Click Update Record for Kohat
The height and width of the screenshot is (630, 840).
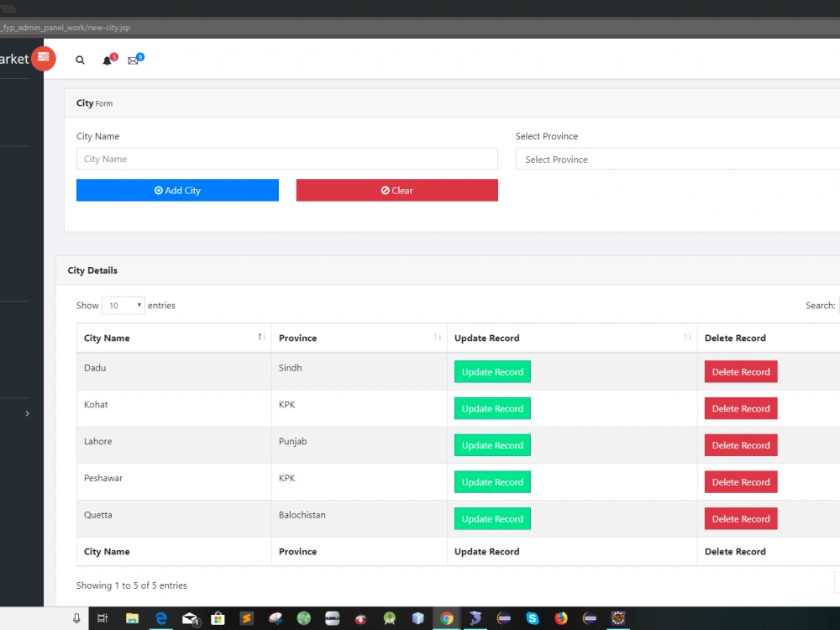pos(492,408)
